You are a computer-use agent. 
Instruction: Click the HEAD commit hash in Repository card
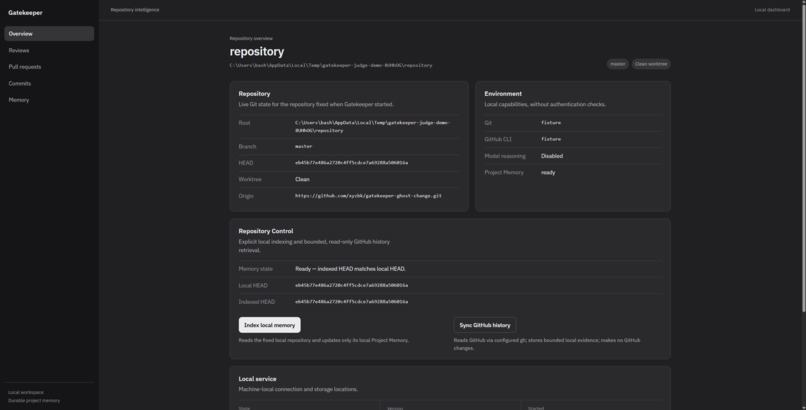point(352,163)
